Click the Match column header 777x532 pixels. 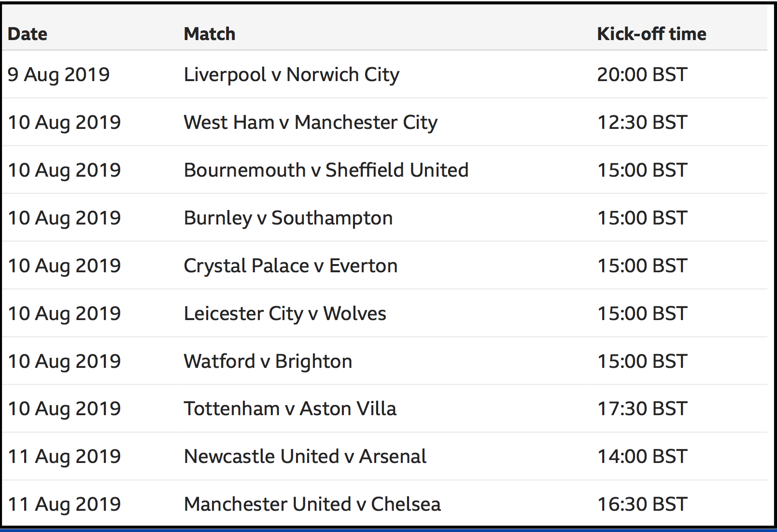point(210,34)
